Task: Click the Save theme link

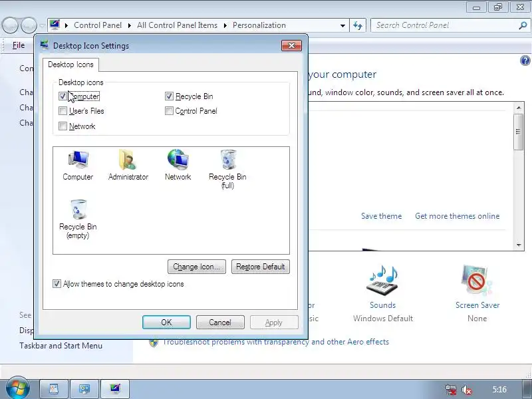Action: (x=381, y=216)
